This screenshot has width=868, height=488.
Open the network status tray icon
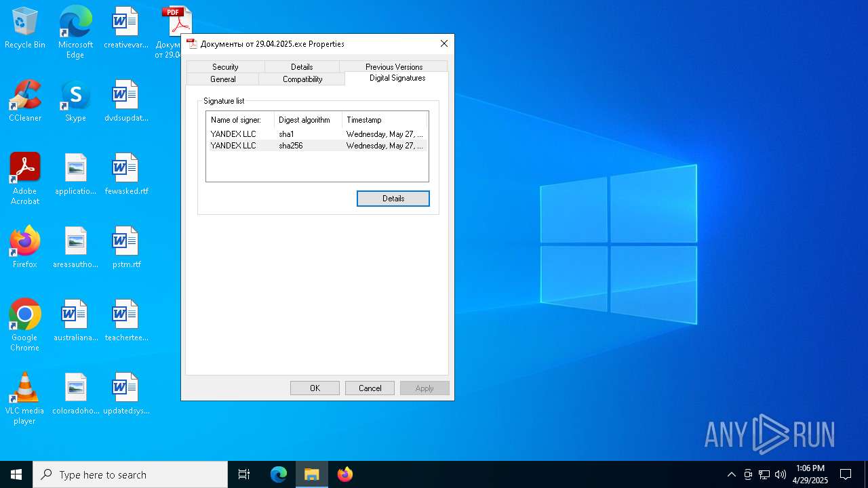764,474
